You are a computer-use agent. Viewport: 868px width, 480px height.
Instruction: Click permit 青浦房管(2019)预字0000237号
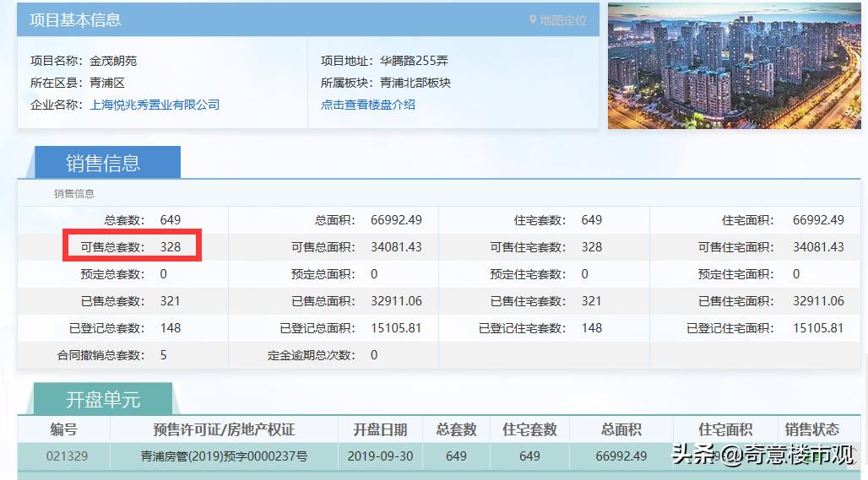point(225,456)
